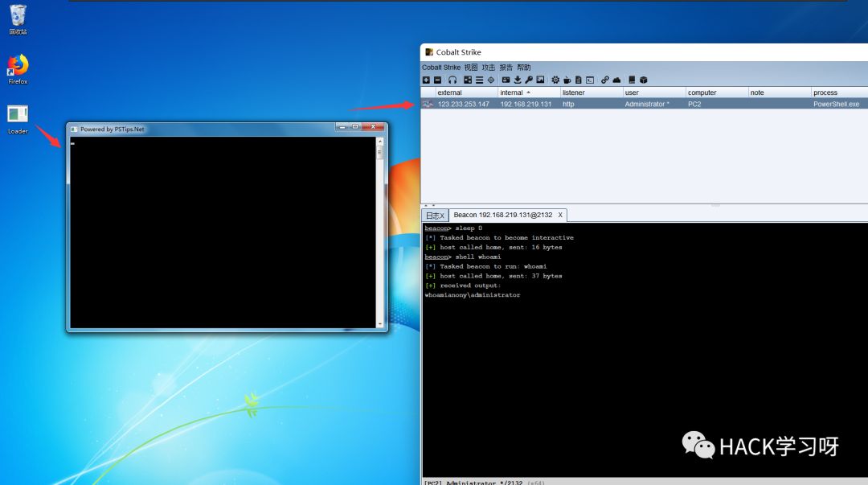Click the 'sent: 37 bytes' log line
The image size is (868, 485).
point(493,276)
